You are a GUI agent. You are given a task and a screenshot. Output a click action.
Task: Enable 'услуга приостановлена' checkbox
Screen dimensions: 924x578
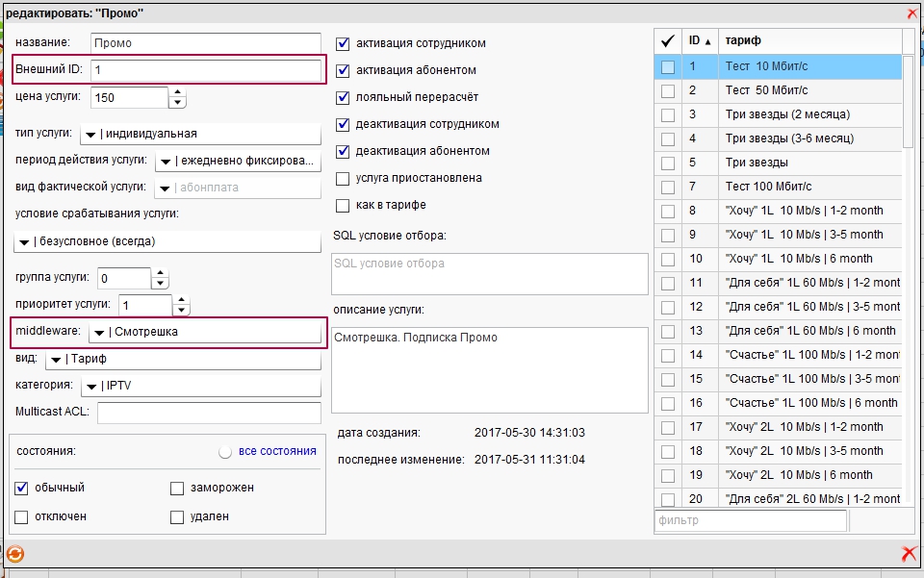[x=343, y=178]
